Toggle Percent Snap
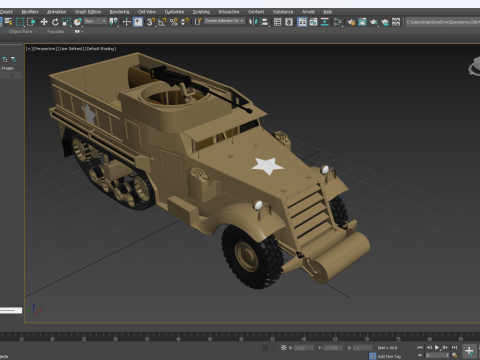 point(174,22)
